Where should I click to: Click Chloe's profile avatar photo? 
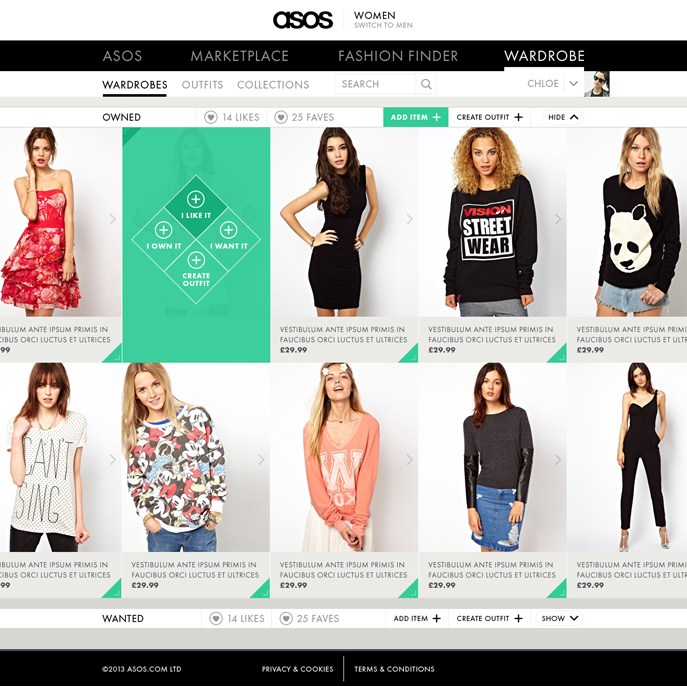tap(597, 84)
